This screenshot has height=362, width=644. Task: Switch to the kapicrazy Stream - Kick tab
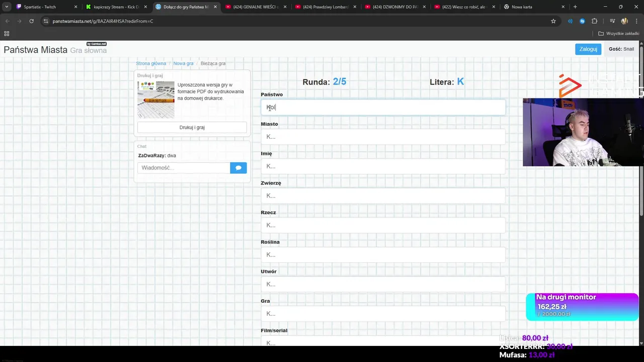click(x=116, y=7)
